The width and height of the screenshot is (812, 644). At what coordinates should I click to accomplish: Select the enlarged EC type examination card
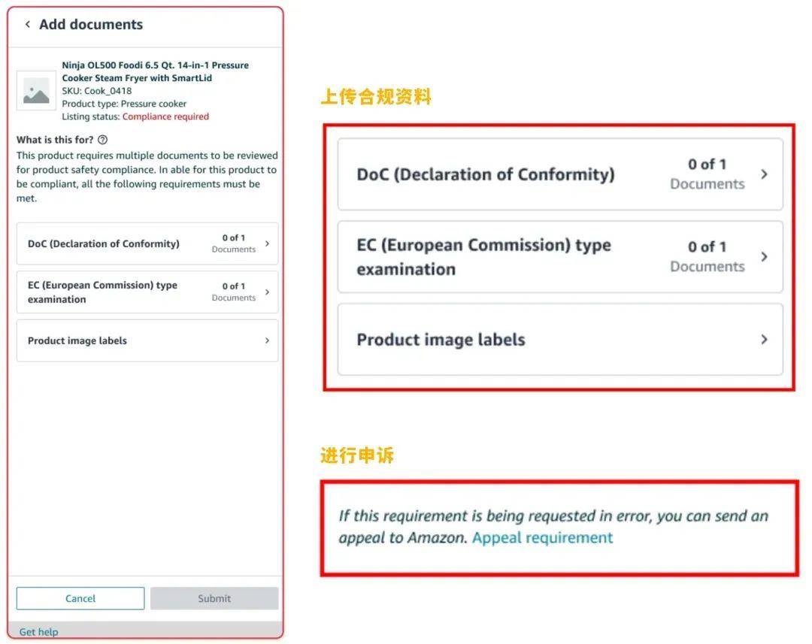tap(560, 257)
